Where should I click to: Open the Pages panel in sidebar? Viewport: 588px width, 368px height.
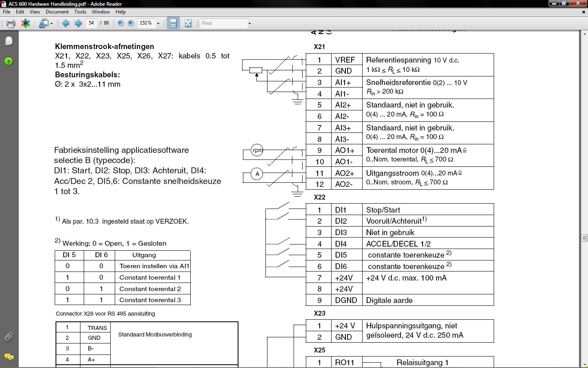(x=9, y=41)
